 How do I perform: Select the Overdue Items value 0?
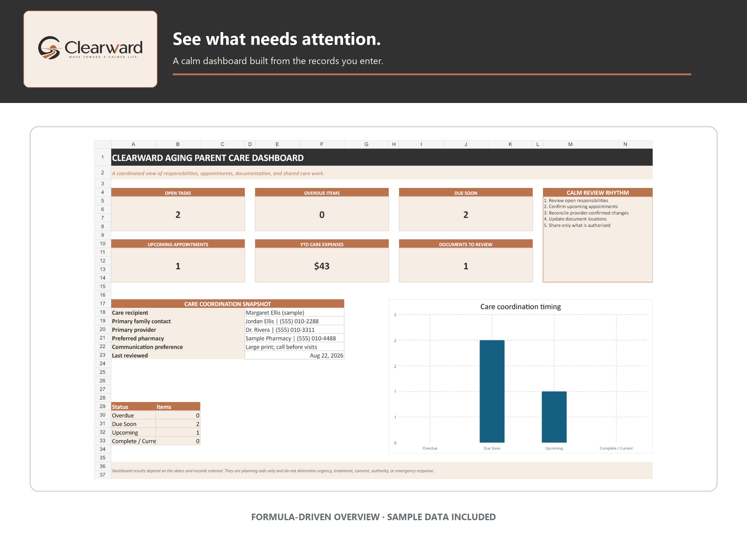coord(322,214)
